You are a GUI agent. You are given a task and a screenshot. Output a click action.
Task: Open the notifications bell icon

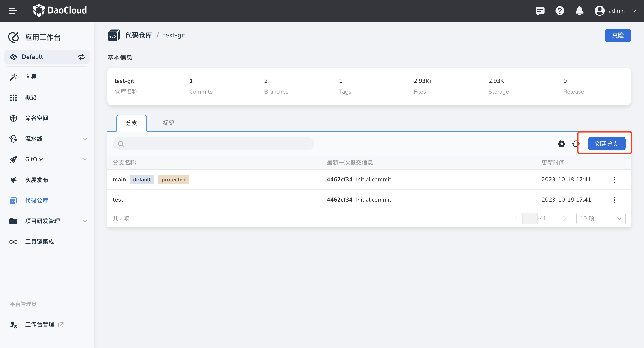(x=579, y=11)
